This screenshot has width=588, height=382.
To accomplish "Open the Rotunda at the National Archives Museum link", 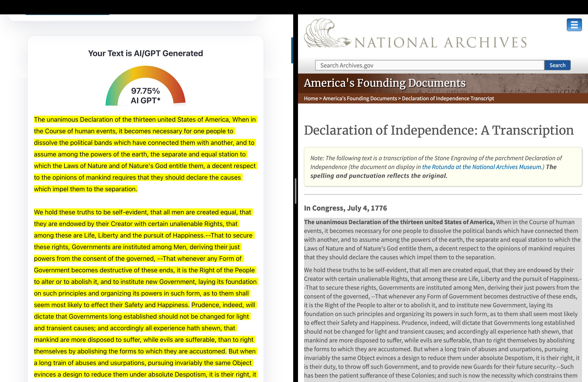I will click(x=482, y=167).
